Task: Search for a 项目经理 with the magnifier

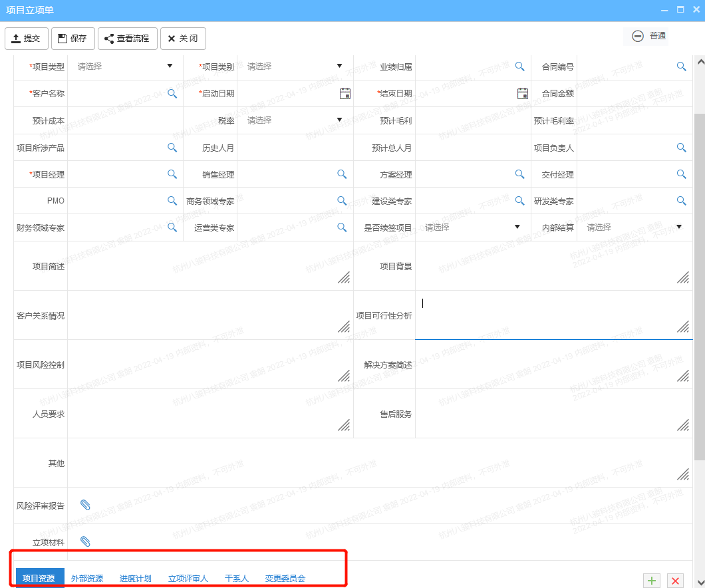Action: click(x=172, y=174)
